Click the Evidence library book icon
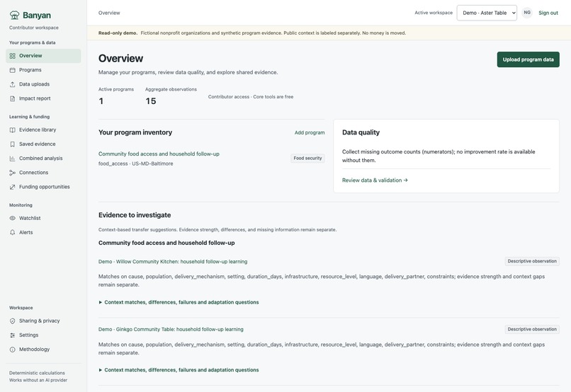The image size is (571, 392). [x=12, y=129]
